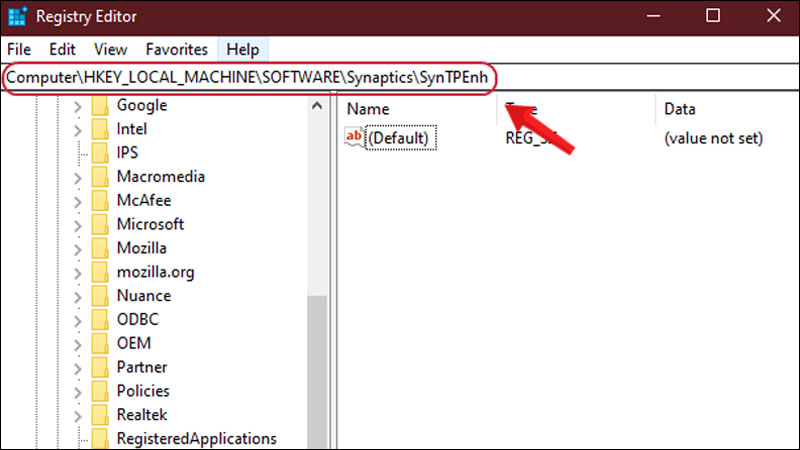Open the File menu
Viewport: 800px width, 450px height.
pos(19,49)
